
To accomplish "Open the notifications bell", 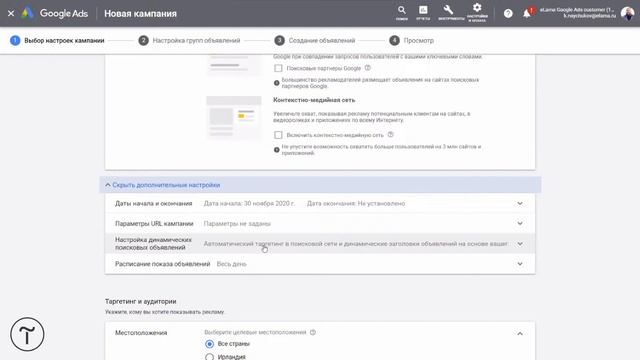I will (x=527, y=13).
